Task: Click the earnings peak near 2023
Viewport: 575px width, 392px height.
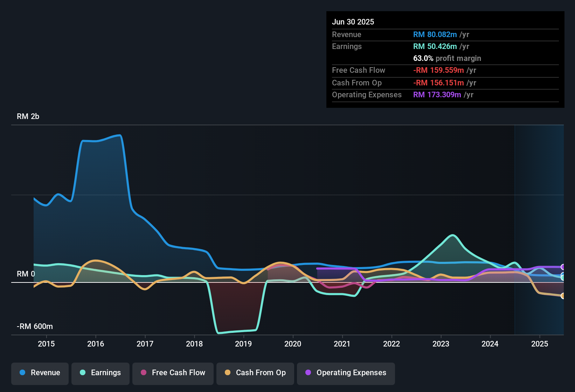Action: coord(453,235)
